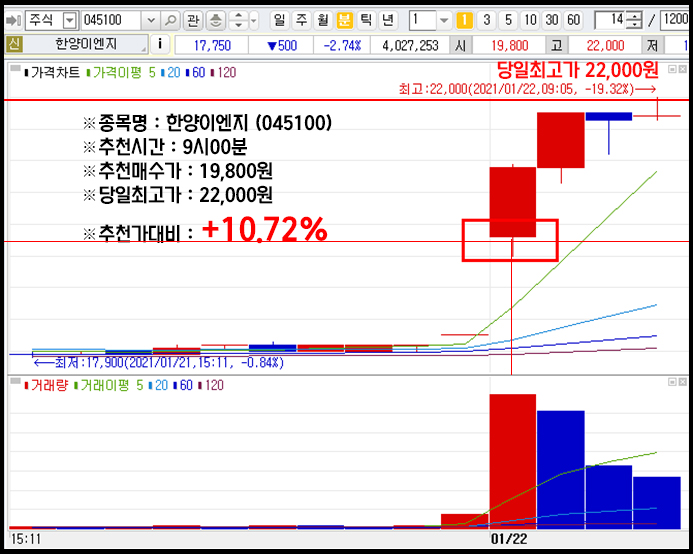Click the bar count field showing 14
693x554 pixels.
[x=611, y=20]
